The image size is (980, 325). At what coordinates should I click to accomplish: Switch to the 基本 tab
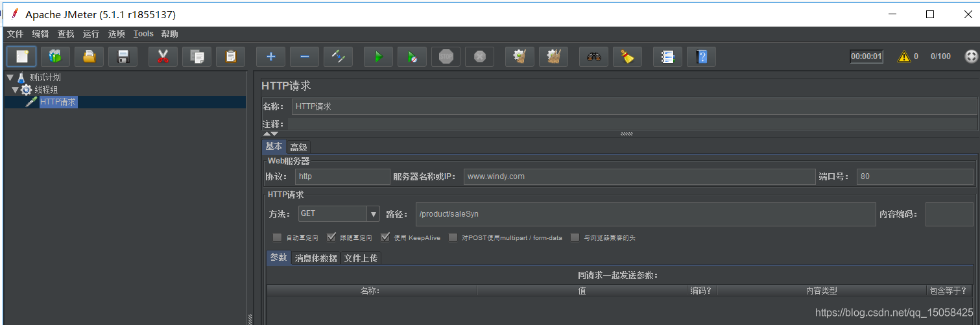(x=274, y=147)
